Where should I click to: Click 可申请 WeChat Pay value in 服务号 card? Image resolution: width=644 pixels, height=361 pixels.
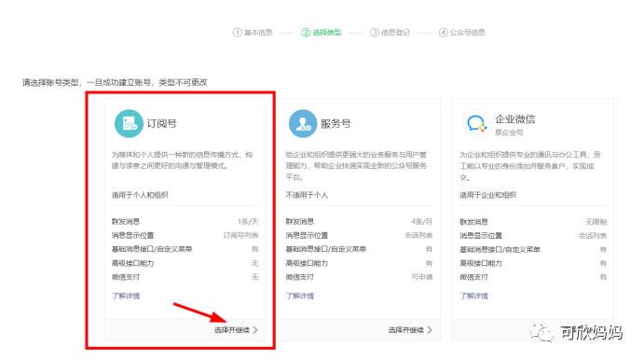[422, 277]
